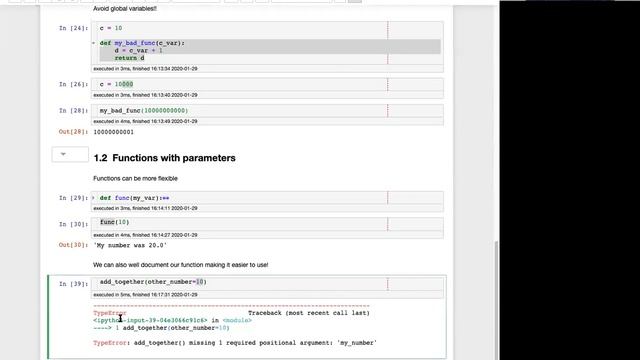Select the In [26] prompt

pos(73,84)
